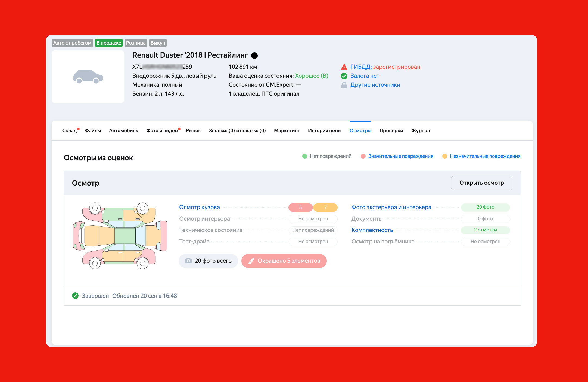Image resolution: width=588 pixels, height=382 pixels.
Task: Click the paintbrush icon in Окрашено 5 элементов
Action: (251, 261)
